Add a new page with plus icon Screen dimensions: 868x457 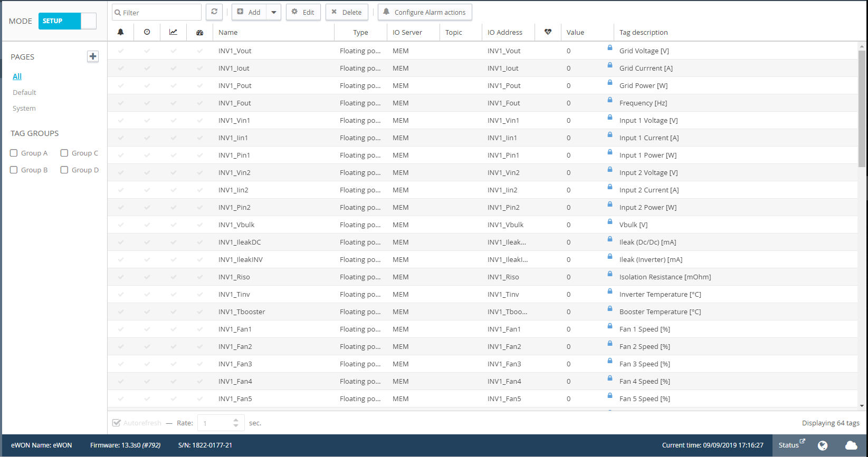click(x=93, y=56)
